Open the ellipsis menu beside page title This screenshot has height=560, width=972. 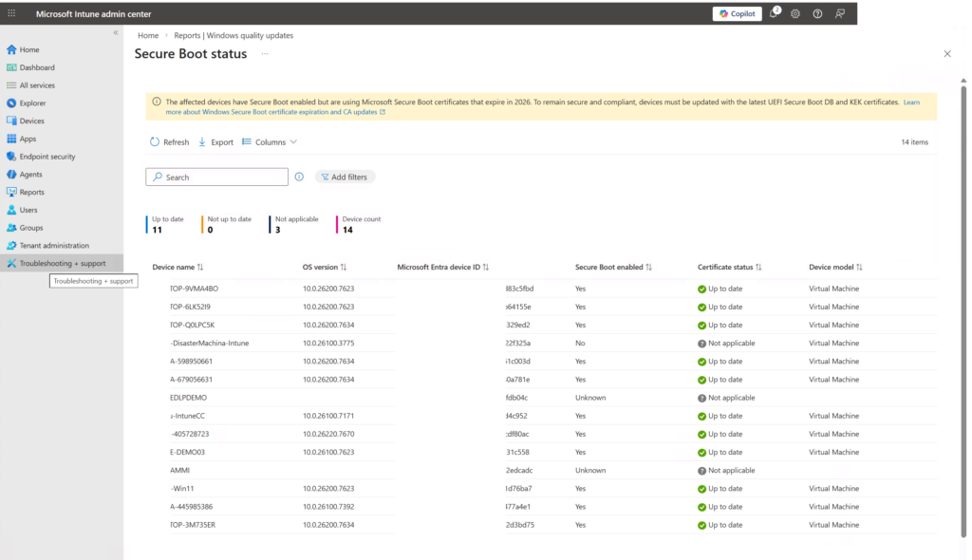tap(265, 54)
